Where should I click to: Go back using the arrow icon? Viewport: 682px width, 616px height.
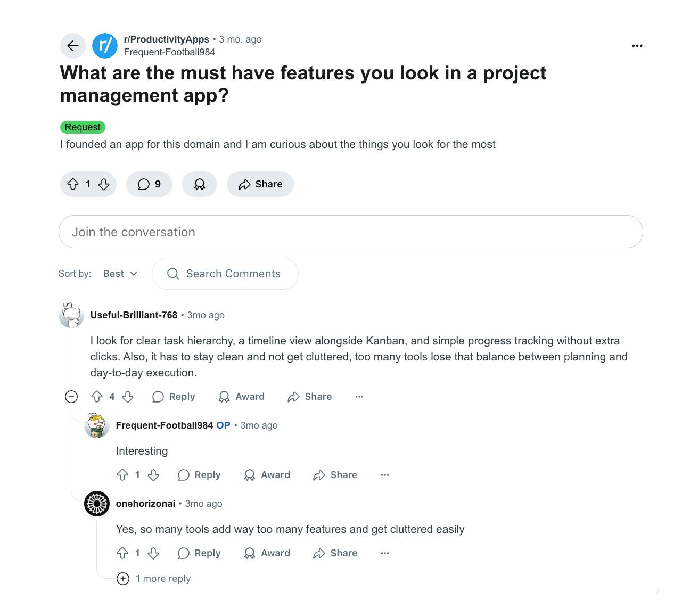(73, 46)
